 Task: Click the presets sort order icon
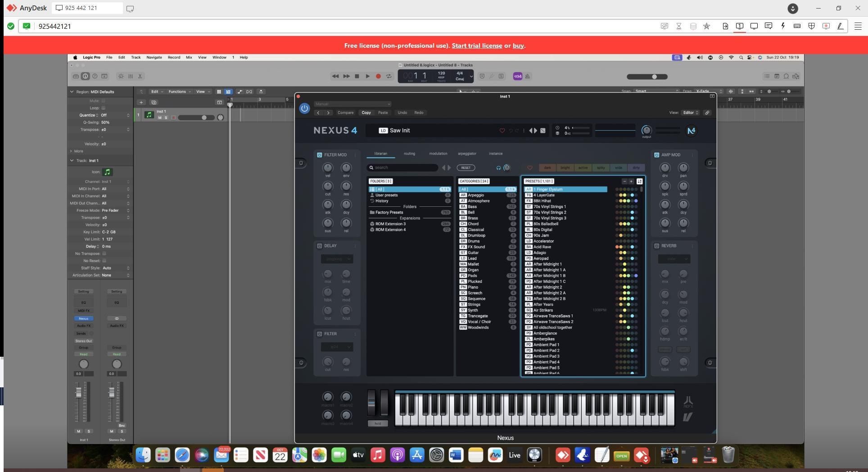coord(639,181)
